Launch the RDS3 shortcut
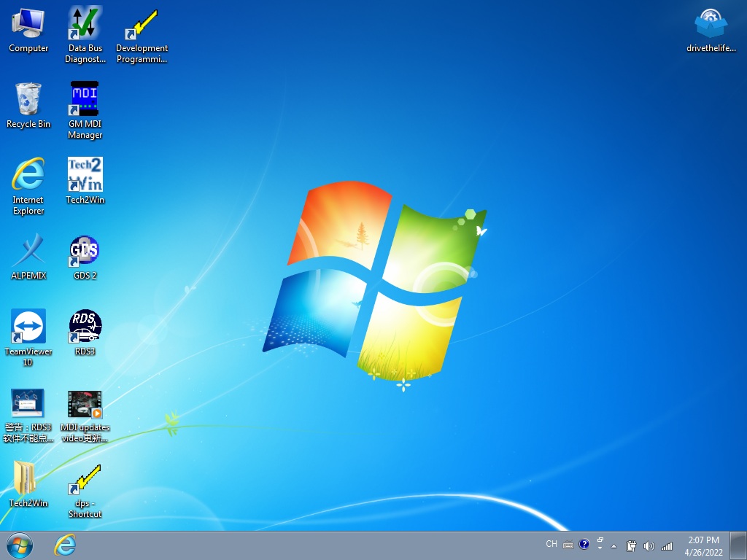The image size is (747, 560). 85,327
